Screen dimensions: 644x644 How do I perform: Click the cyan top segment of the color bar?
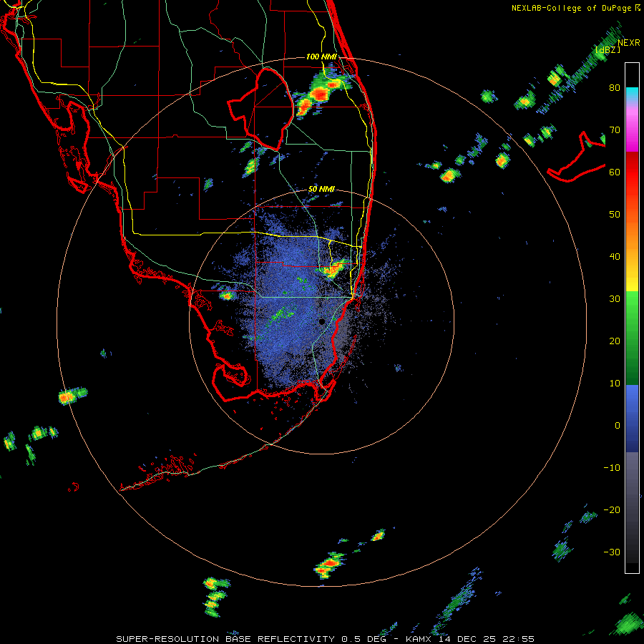[632, 94]
